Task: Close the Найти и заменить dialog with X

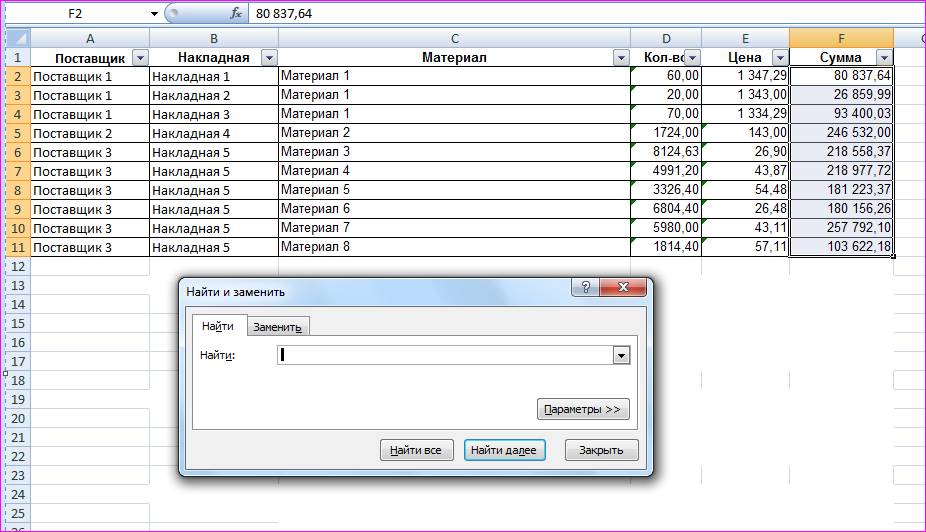Action: 625,288
